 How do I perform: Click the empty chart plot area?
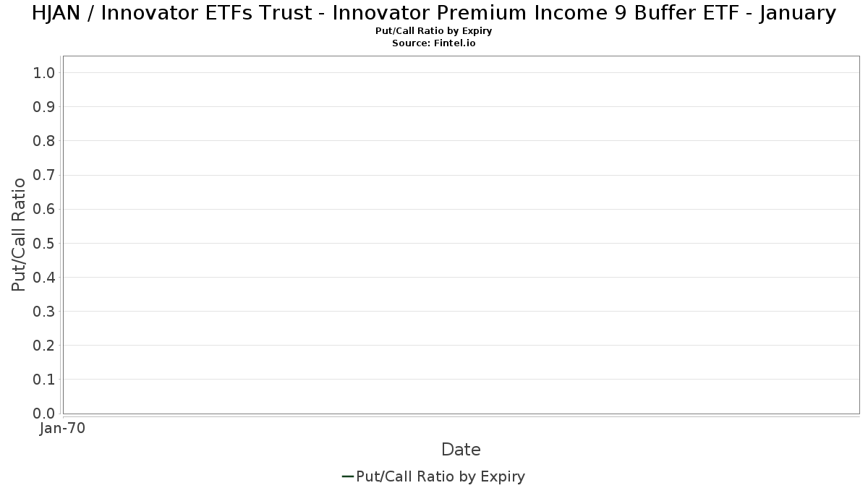coord(461,234)
